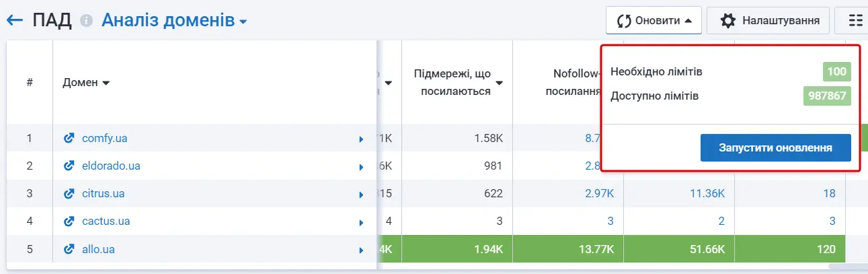This screenshot has height=274, width=868.
Task: Expand citrus.ua row arrow
Action: point(362,194)
